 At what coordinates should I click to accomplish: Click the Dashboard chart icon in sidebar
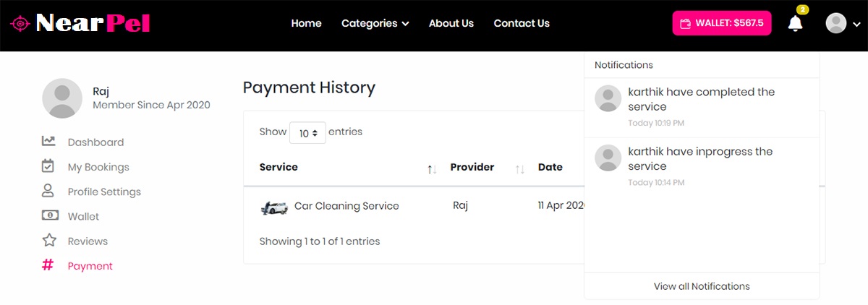[48, 142]
